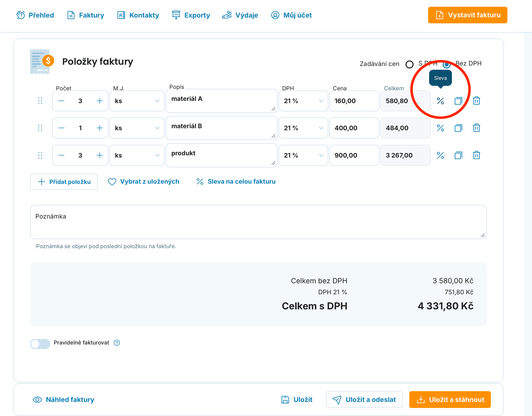This screenshot has width=532, height=416.
Task: Delete the produkt row with trash icon
Action: [x=476, y=155]
